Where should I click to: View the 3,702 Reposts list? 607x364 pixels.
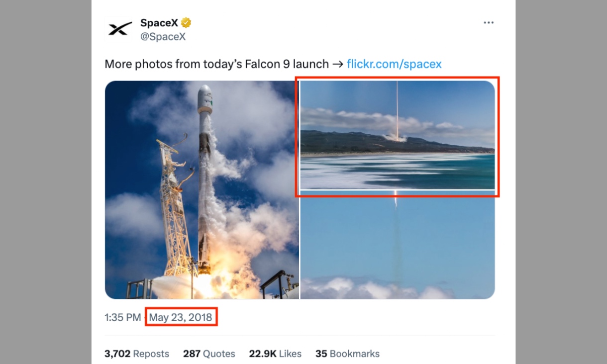tap(137, 354)
